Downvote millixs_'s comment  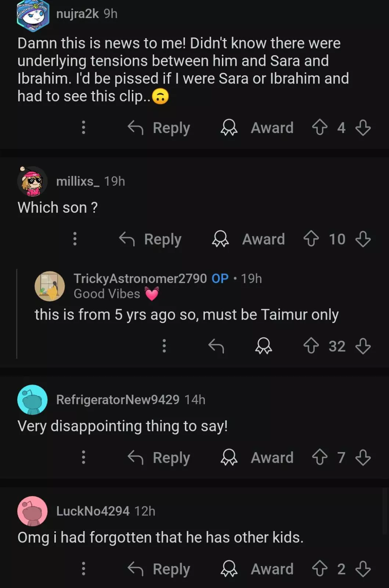[363, 239]
